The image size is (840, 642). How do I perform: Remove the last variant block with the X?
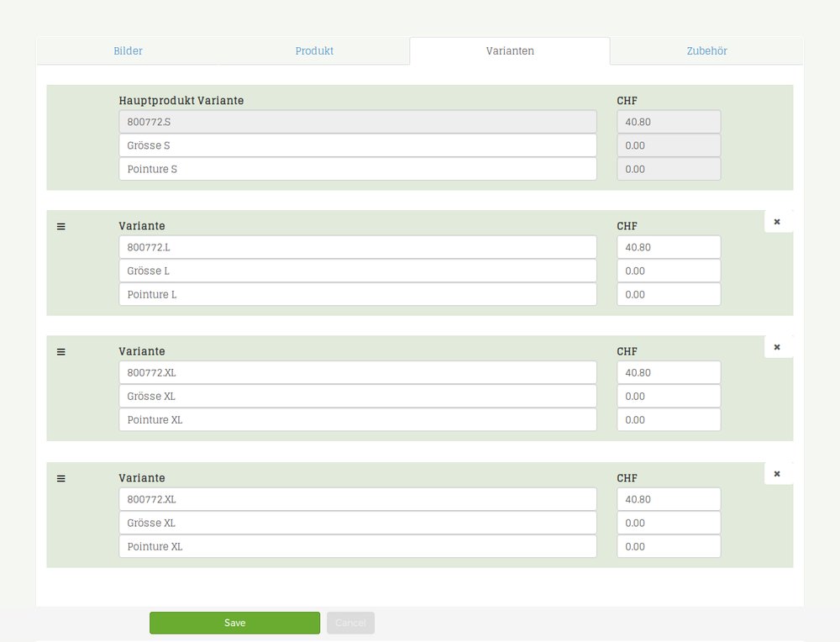777,474
